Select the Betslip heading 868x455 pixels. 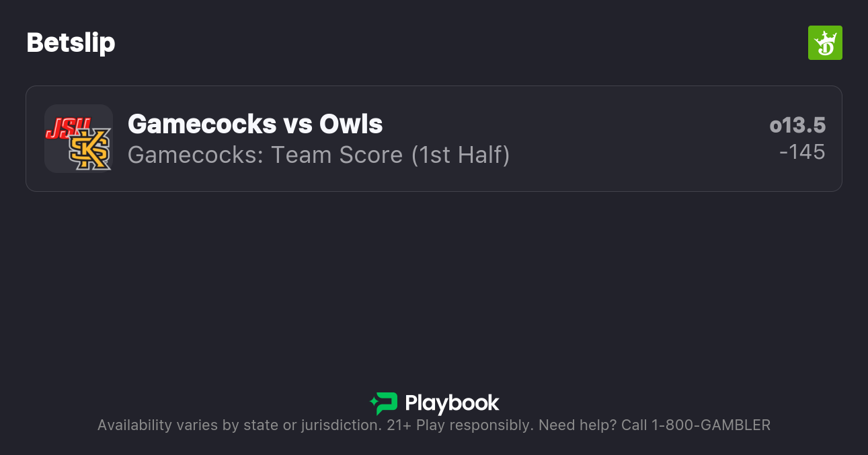click(71, 42)
